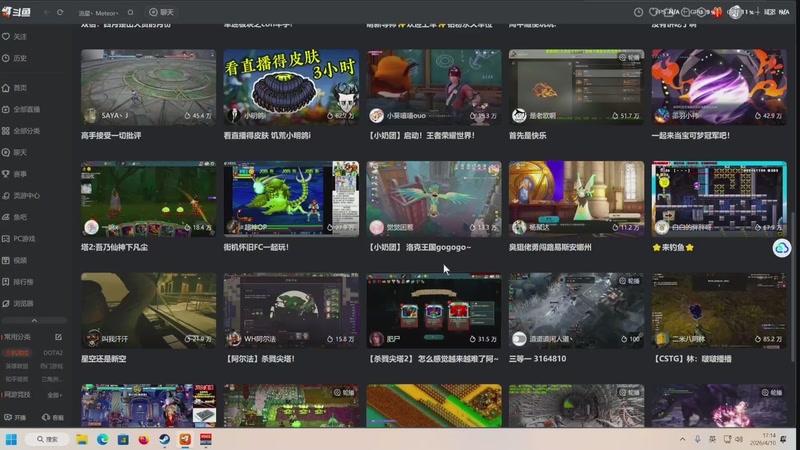
Task: Click the blue cloud floating button on the right edge
Action: (781, 248)
